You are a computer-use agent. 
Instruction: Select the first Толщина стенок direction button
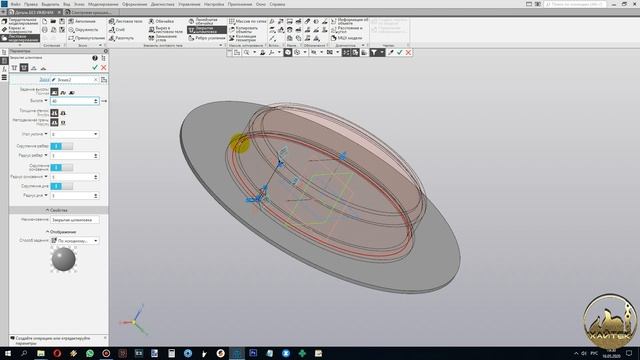[x=54, y=113]
